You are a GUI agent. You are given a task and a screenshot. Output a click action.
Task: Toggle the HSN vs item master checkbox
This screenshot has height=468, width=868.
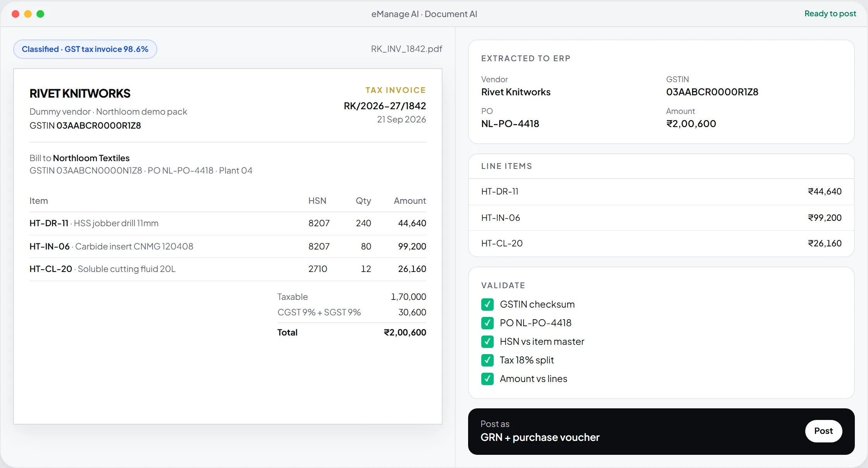(x=487, y=342)
